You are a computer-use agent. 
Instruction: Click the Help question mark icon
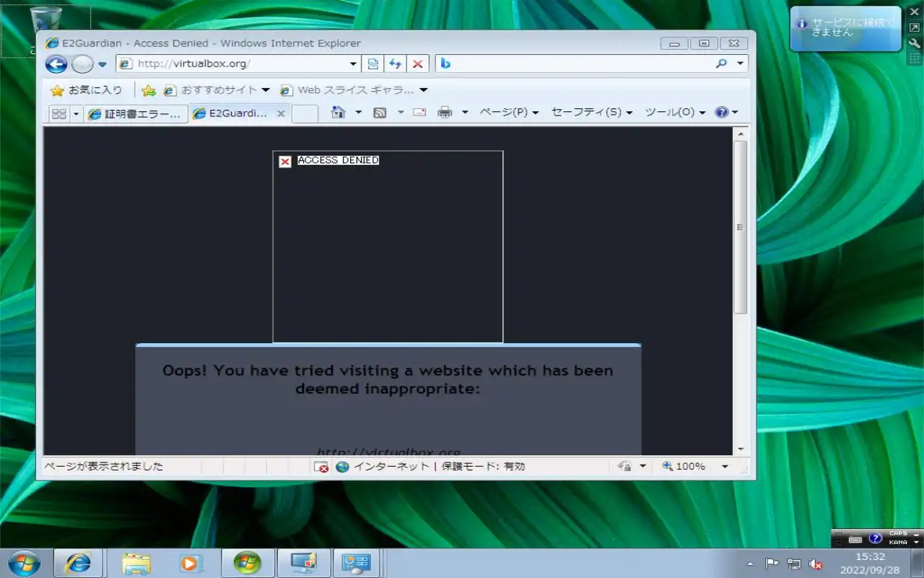click(721, 112)
